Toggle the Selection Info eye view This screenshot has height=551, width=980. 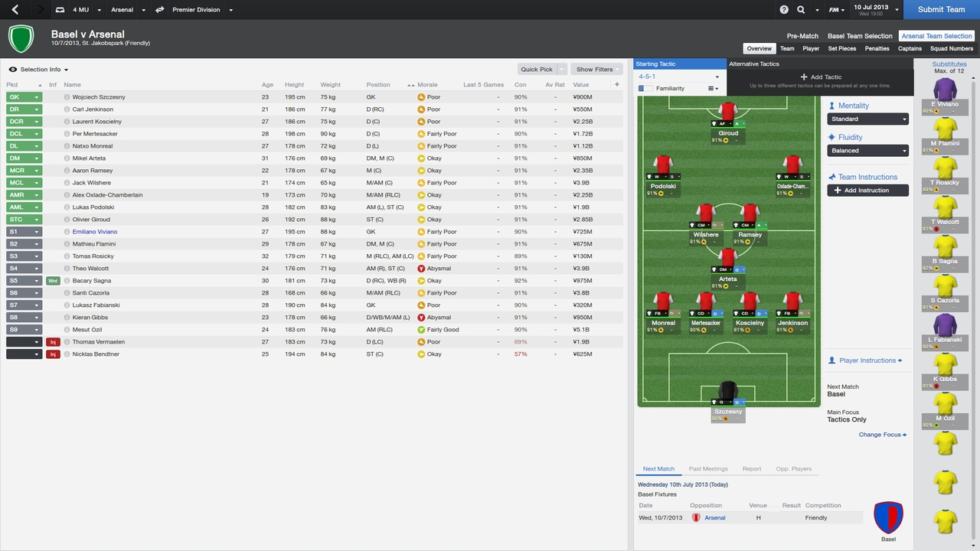coord(13,70)
